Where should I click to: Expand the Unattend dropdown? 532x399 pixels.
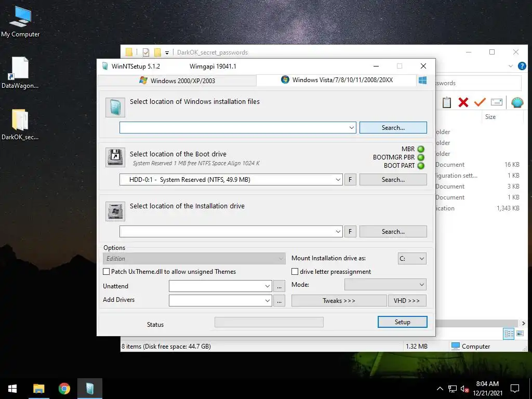point(268,286)
